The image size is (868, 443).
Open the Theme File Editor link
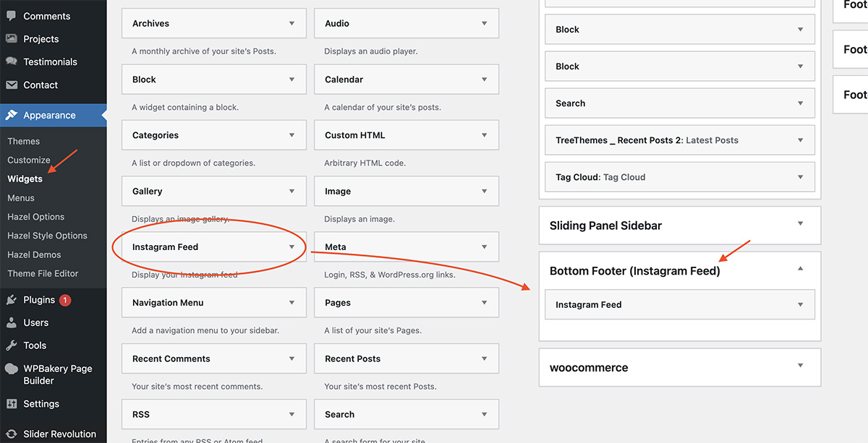pos(43,273)
